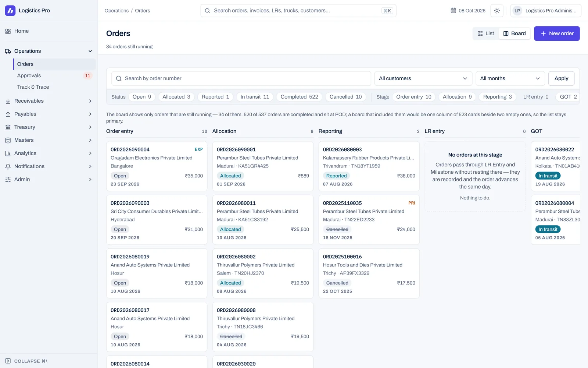Toggle the Completed 522 status filter
Image resolution: width=588 pixels, height=368 pixels.
click(300, 97)
